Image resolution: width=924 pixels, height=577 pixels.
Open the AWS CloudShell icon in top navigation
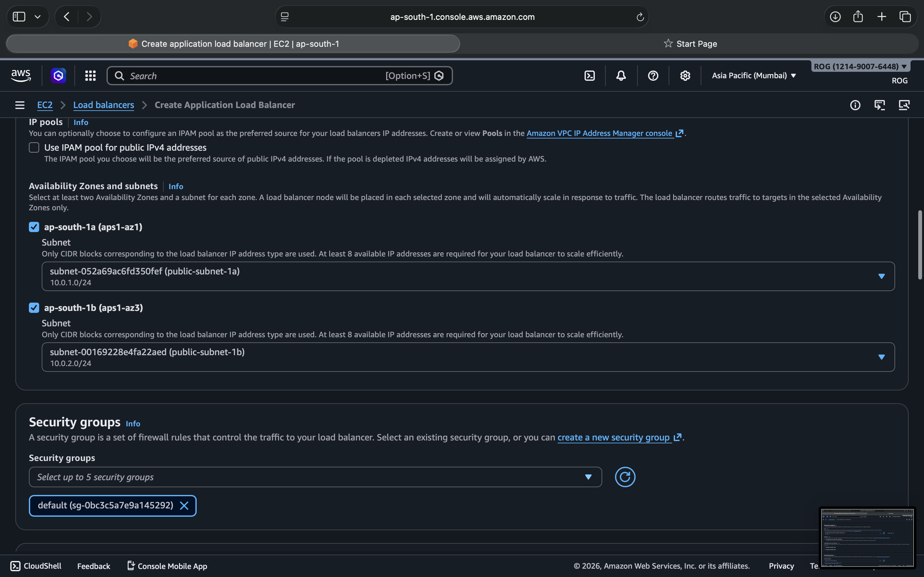tap(589, 76)
